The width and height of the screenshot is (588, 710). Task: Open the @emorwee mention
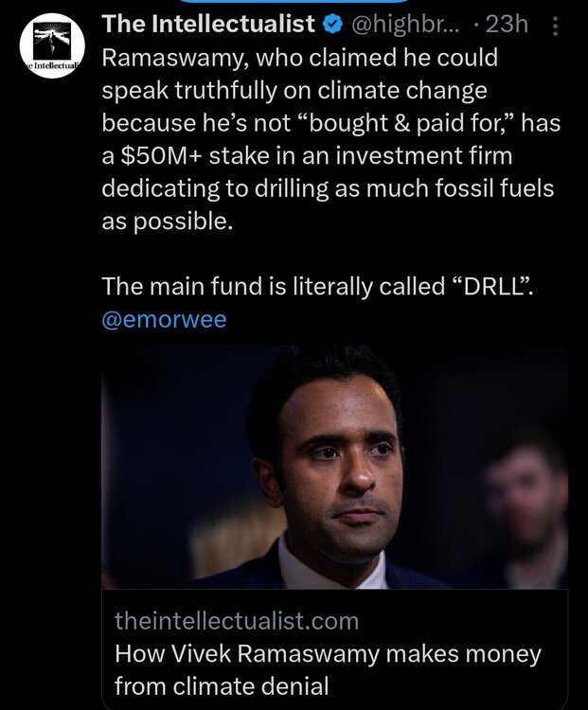click(164, 319)
